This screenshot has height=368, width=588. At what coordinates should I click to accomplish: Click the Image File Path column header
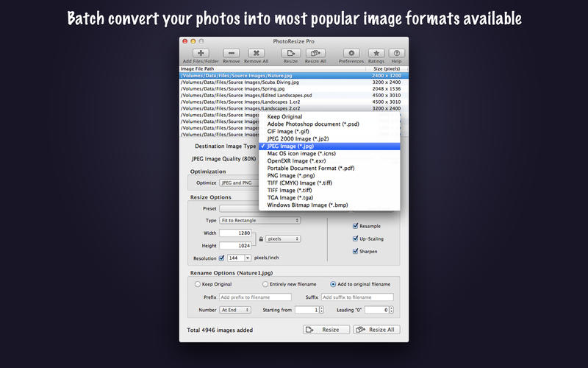(x=273, y=68)
